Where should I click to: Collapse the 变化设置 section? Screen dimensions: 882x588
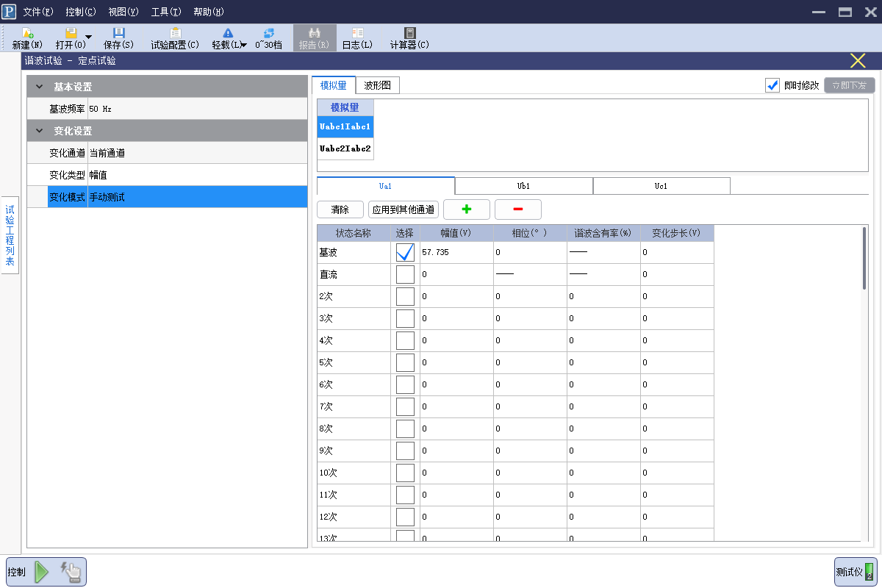tap(39, 131)
